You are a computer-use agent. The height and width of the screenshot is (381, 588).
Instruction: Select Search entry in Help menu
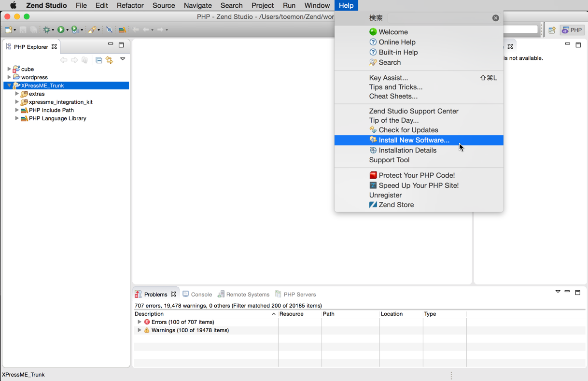click(x=419, y=62)
